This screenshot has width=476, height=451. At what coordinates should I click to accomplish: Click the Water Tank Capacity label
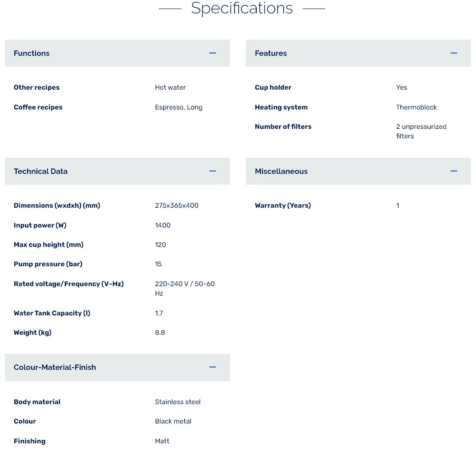click(x=52, y=313)
